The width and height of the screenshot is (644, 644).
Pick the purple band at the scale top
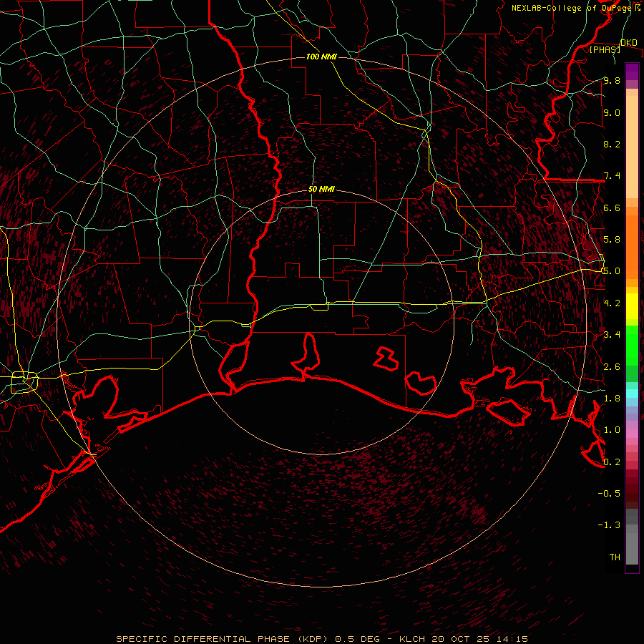tap(632, 72)
